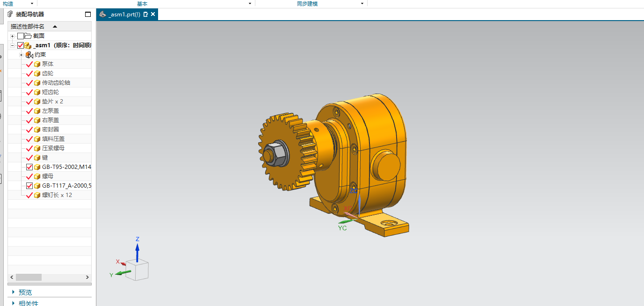Select the 填料压盖 row text
The width and height of the screenshot is (644, 306).
coord(53,139)
